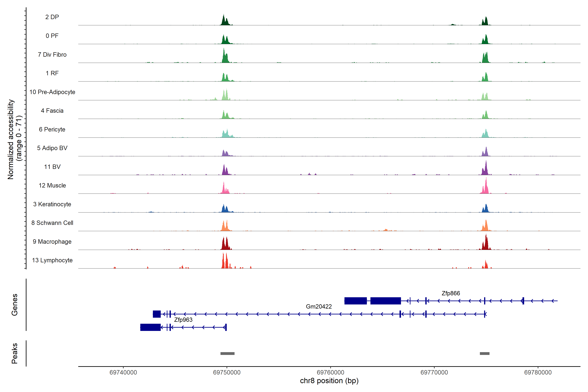Click the 13 Lymphocyte track label
The image size is (588, 392).
(x=52, y=260)
